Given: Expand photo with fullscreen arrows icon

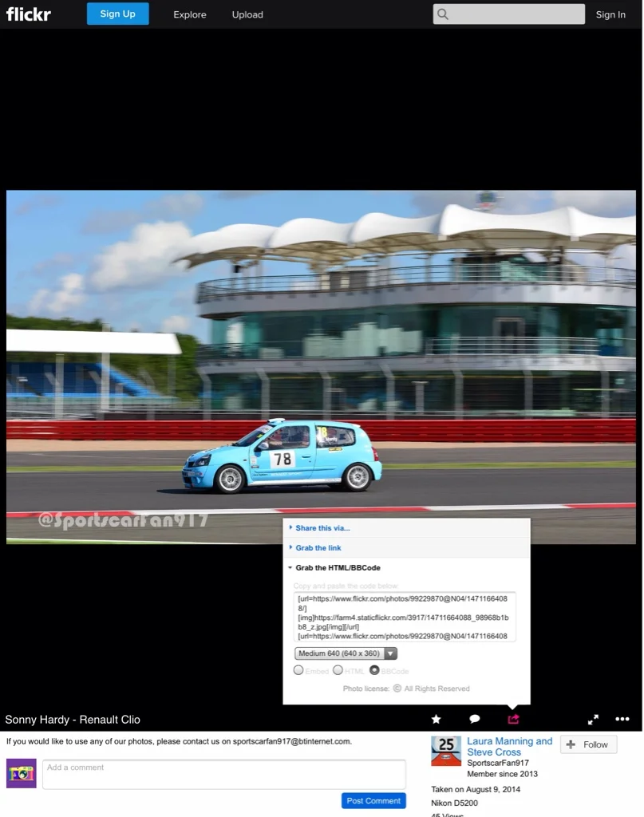Looking at the screenshot, I should [x=593, y=719].
